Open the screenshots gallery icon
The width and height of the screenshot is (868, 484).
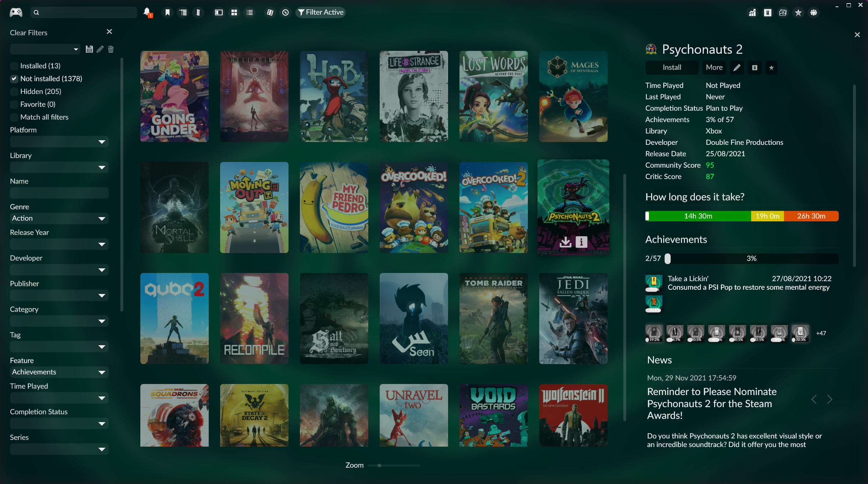[783, 13]
